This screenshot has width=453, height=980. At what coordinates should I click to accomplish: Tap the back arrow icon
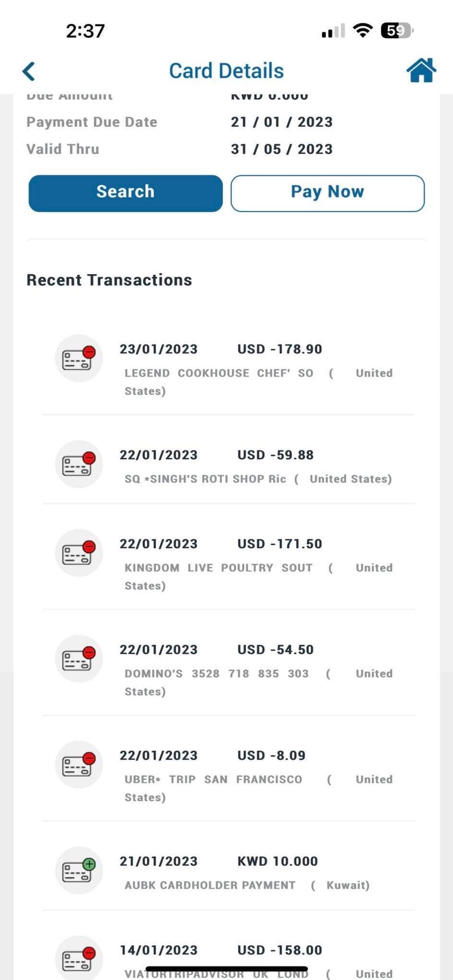pos(29,71)
